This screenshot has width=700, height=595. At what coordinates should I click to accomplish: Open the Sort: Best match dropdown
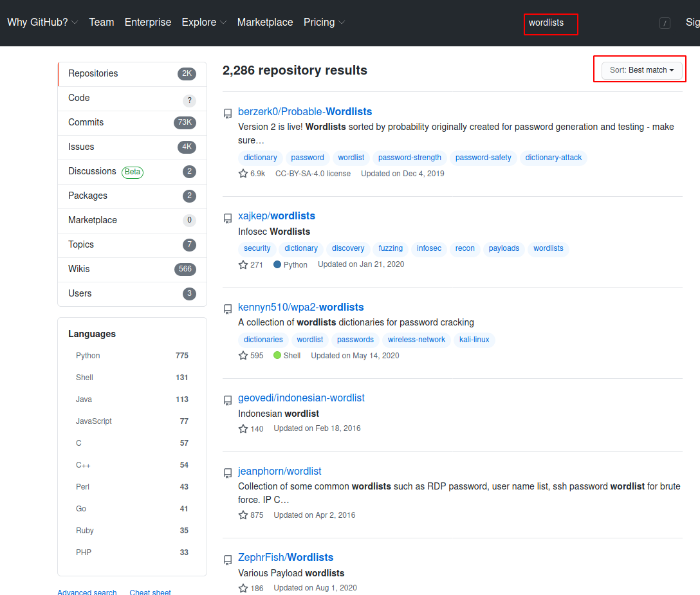pos(641,70)
